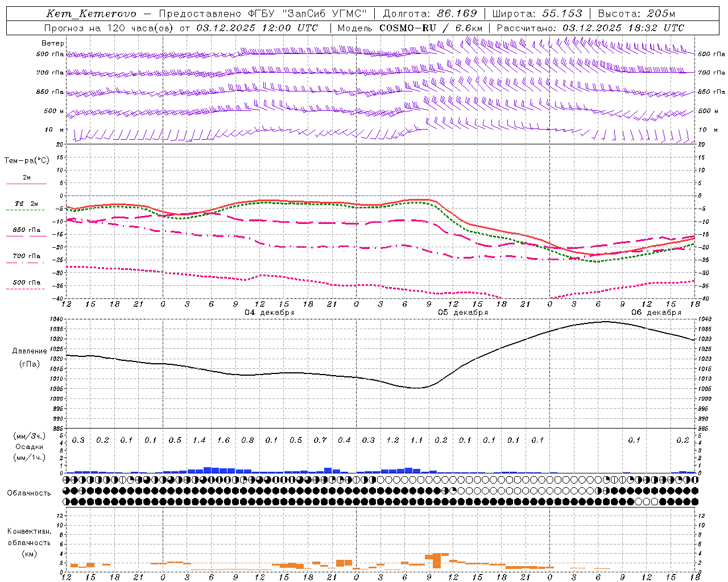Viewport: 728px width, 582px height.
Task: Click the 'Конвективн.' convective cloud label
Action: pyautogui.click(x=30, y=531)
